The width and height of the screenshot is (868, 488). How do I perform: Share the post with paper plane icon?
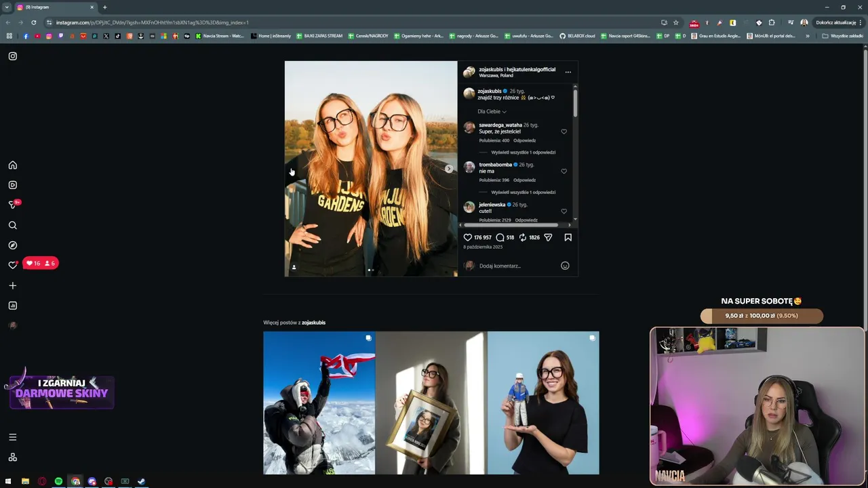[548, 237]
